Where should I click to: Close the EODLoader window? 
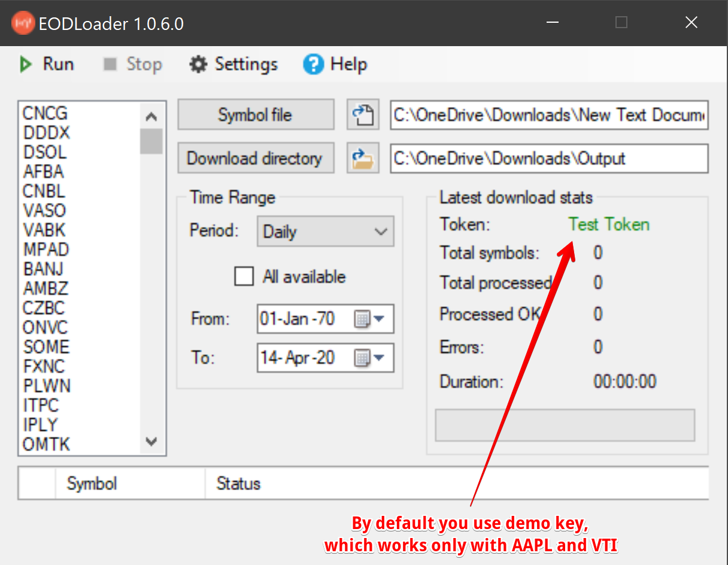coord(691,23)
